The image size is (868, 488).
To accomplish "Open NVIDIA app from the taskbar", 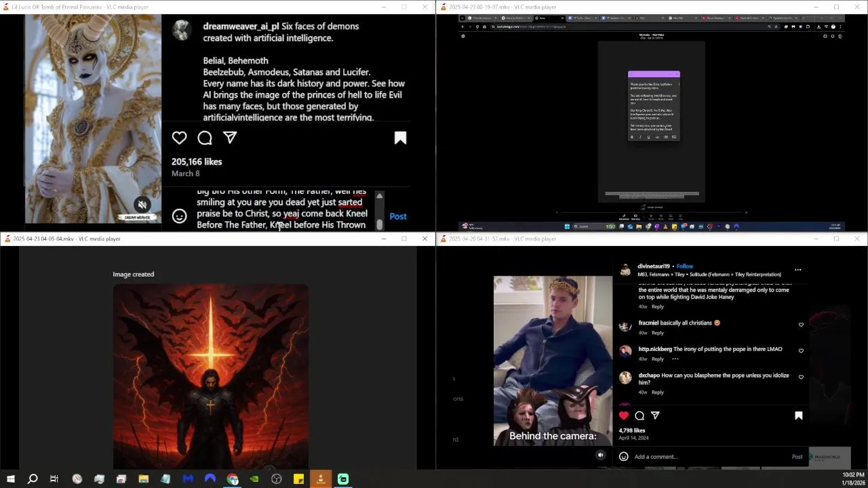I will click(x=254, y=479).
